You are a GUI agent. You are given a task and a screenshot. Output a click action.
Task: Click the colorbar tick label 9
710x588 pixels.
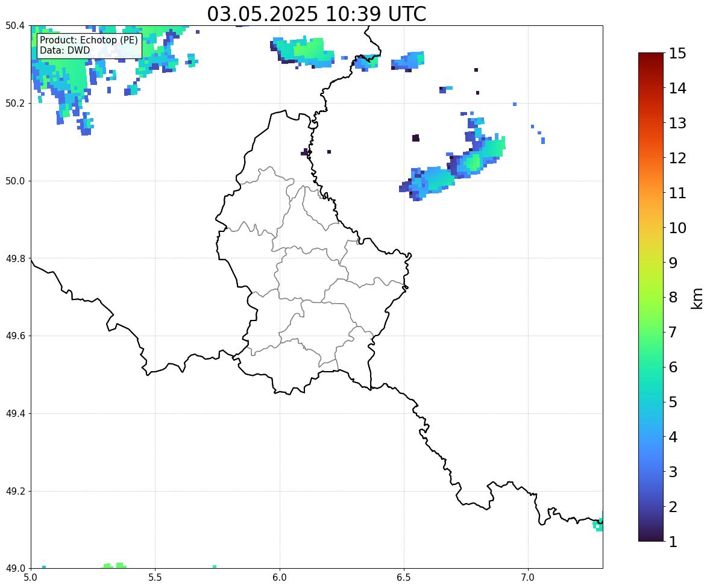pos(673,263)
